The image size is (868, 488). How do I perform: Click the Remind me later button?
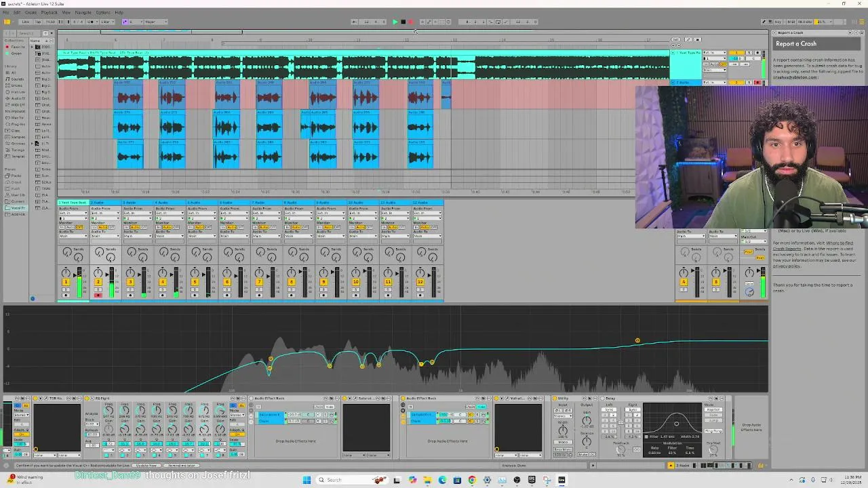pyautogui.click(x=182, y=466)
